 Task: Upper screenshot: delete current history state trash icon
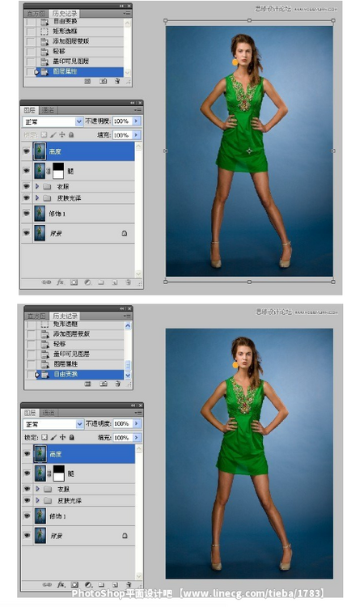116,81
